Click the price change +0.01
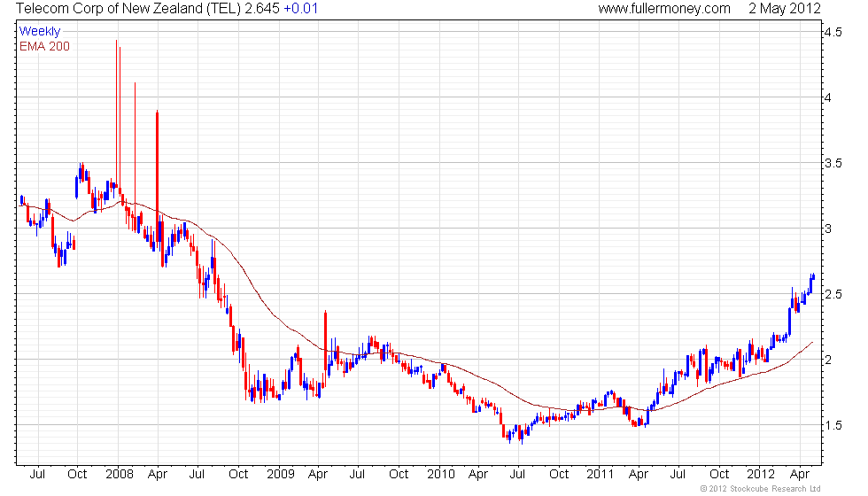This screenshot has width=868, height=496. click(x=300, y=8)
